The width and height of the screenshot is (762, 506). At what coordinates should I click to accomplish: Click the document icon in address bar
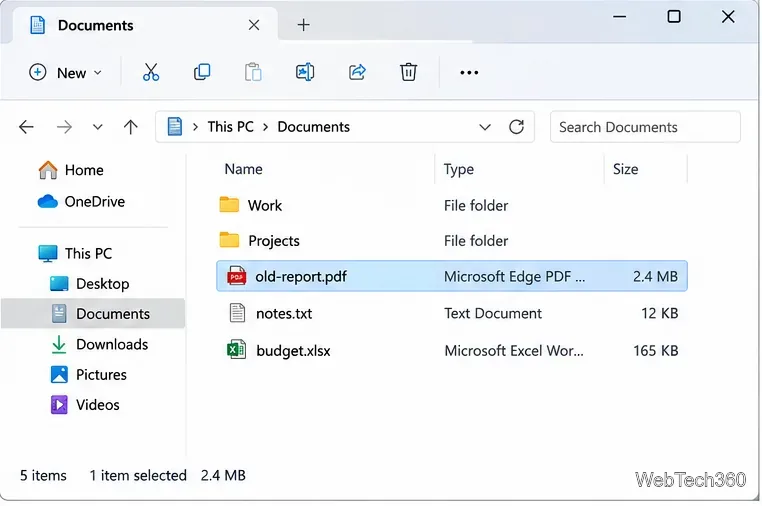tap(174, 126)
